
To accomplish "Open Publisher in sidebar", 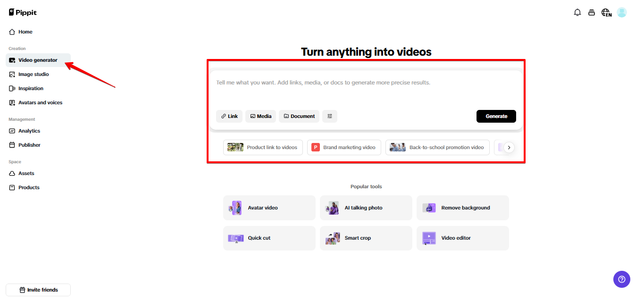I will pyautogui.click(x=38, y=145).
